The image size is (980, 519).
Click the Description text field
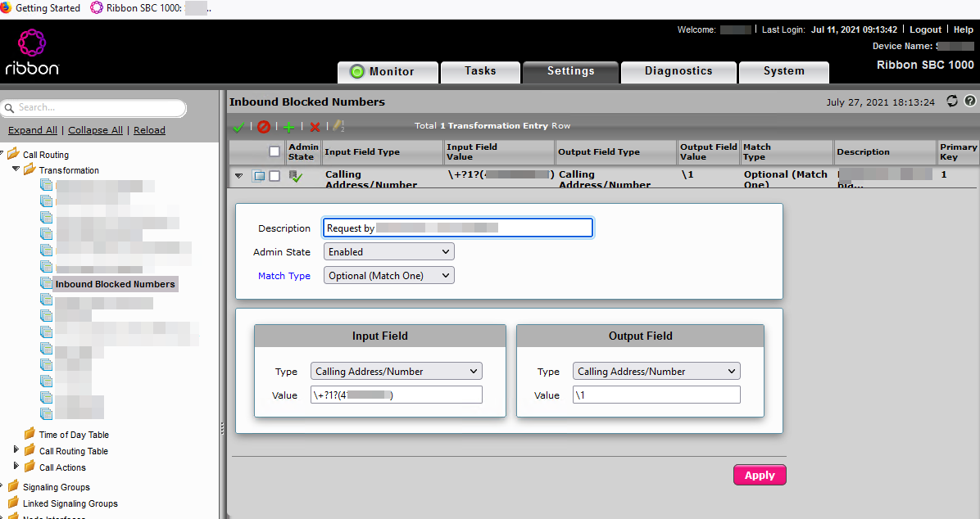(x=457, y=228)
